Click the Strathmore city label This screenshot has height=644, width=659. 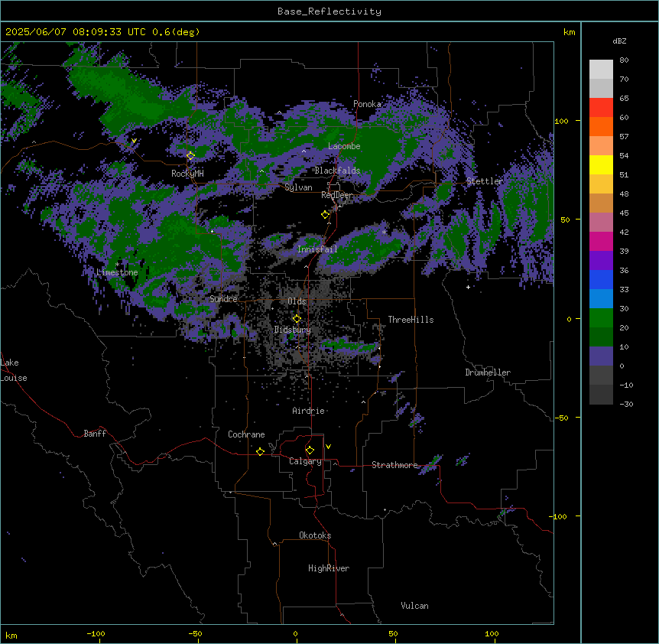click(394, 465)
